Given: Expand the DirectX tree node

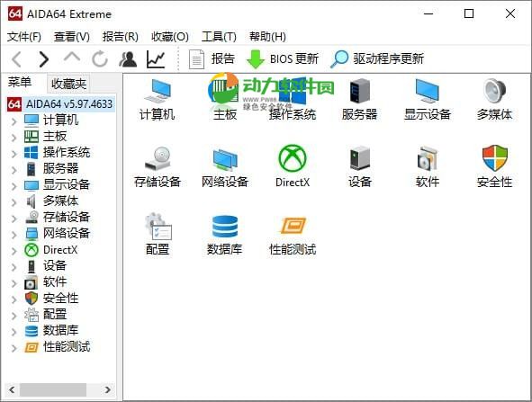Looking at the screenshot, I should [x=14, y=251].
